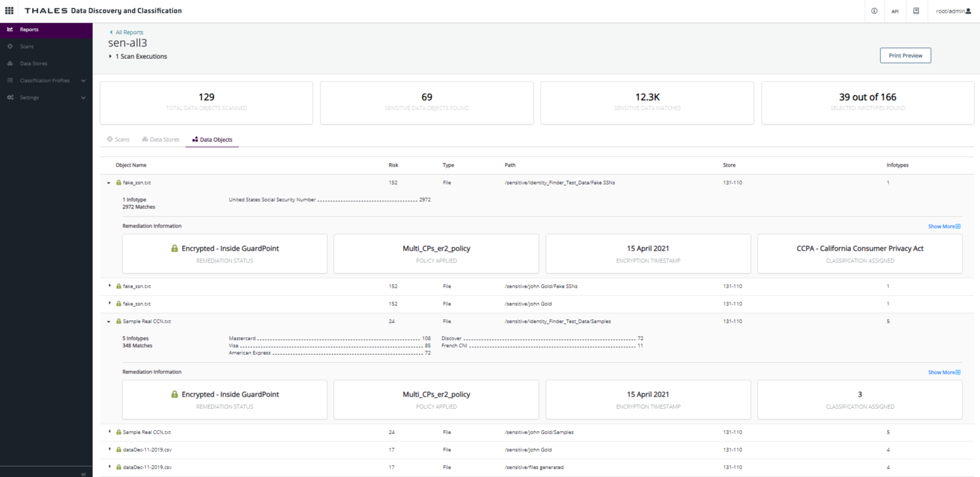Open the app switcher grid icon

pos(9,11)
